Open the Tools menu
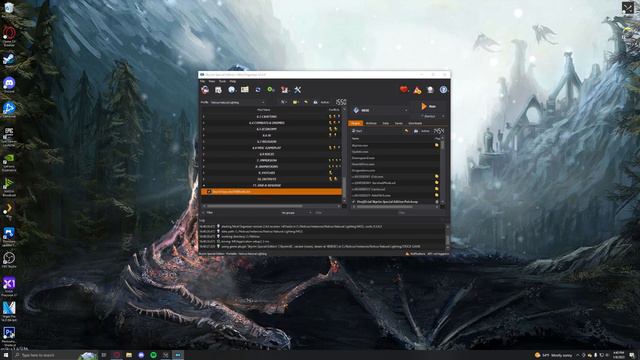This screenshot has width=640, height=360. tap(222, 82)
